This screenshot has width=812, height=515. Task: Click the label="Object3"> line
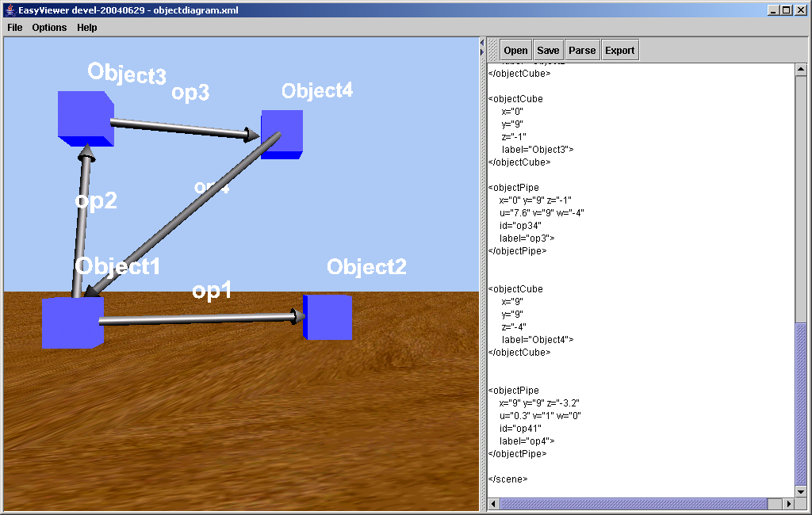pyautogui.click(x=538, y=150)
